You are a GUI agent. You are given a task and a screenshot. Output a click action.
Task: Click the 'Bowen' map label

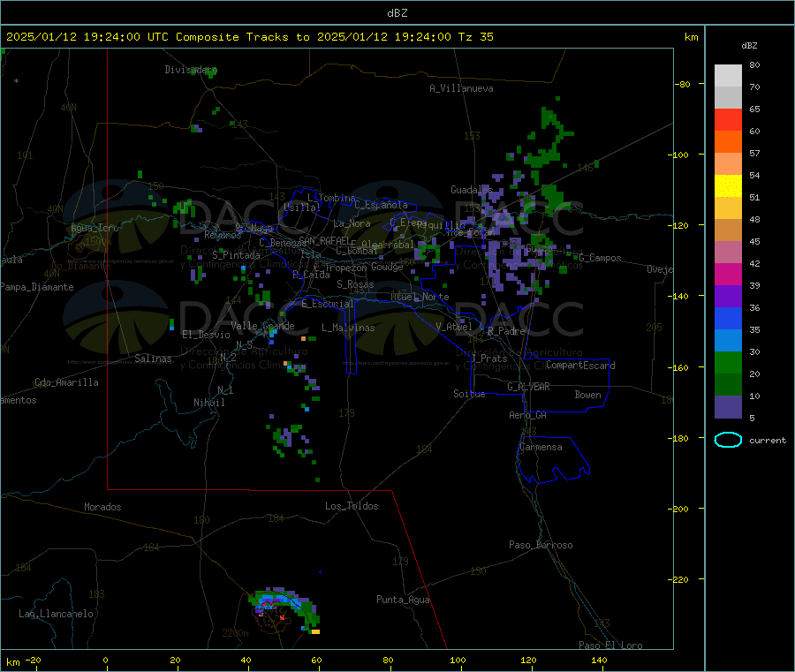click(x=587, y=395)
